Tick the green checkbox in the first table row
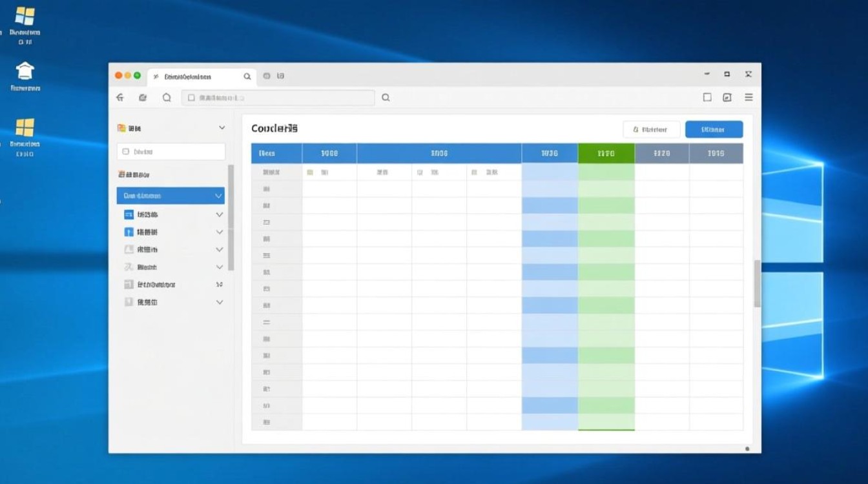This screenshot has width=868, height=484. click(310, 173)
